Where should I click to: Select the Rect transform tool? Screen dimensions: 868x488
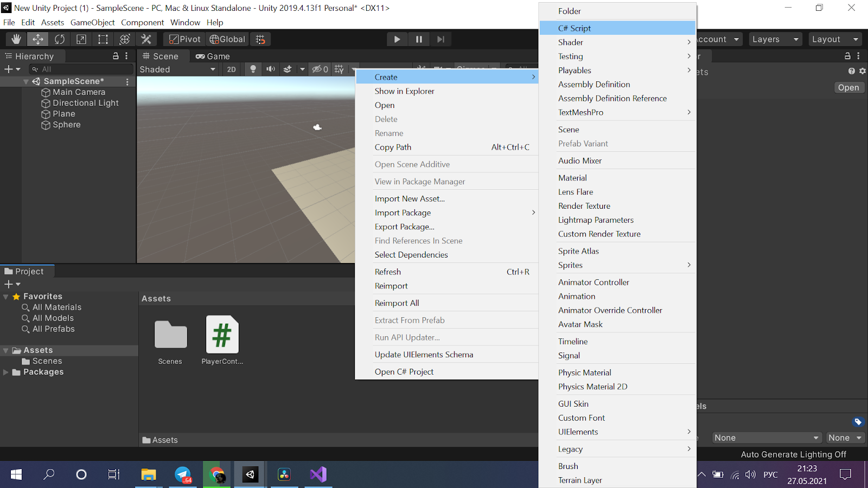point(103,39)
